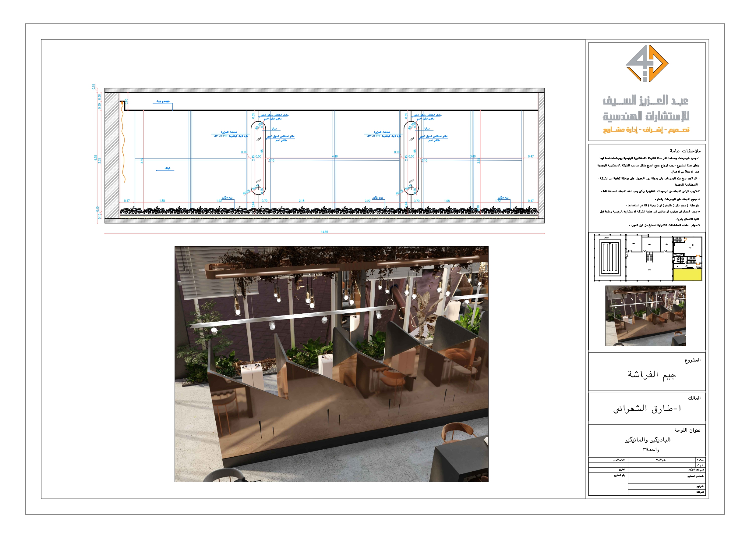This screenshot has height=535, width=756.
Task: Click the total height dimension '4.35'
Action: tap(95, 158)
